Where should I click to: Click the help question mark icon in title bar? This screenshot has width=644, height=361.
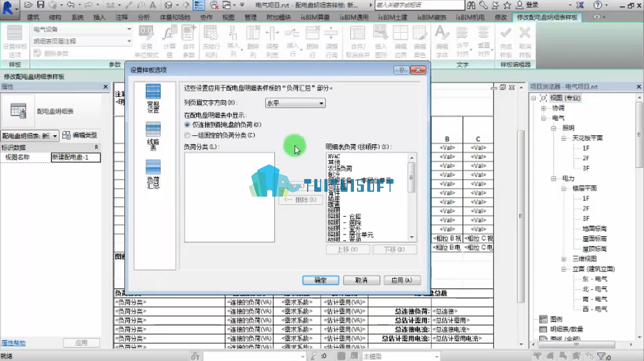(598, 5)
